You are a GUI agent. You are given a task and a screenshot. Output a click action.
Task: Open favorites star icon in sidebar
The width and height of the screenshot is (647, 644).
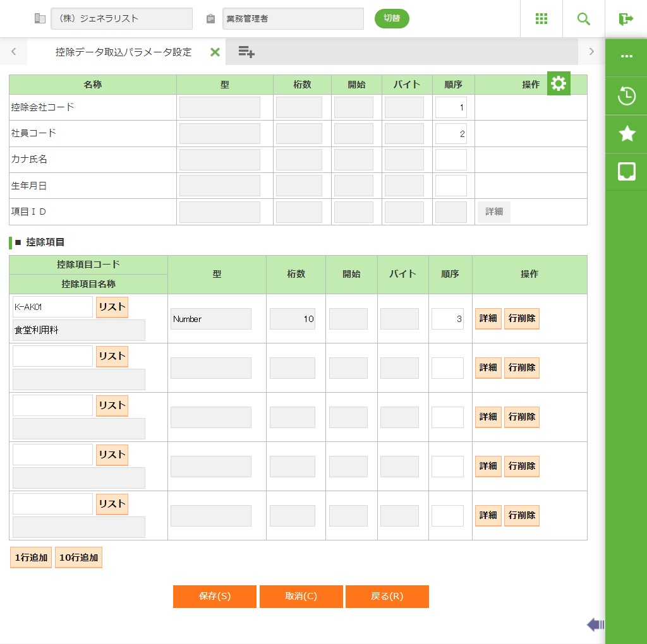pos(626,133)
